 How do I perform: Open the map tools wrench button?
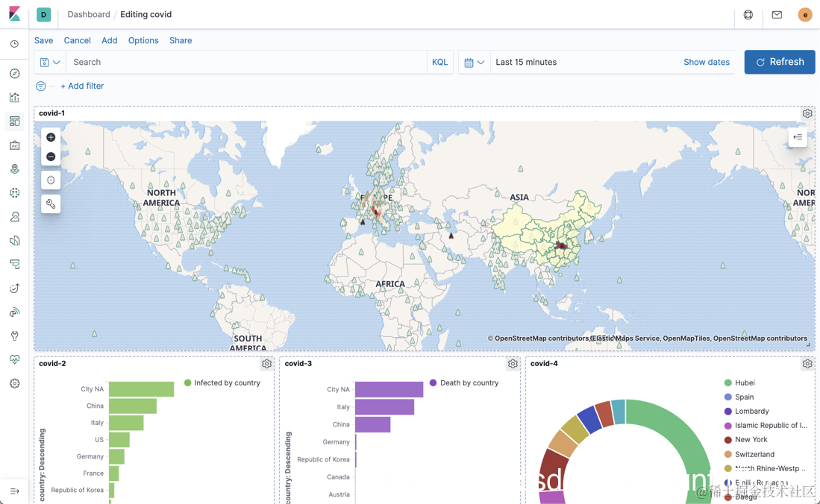tap(51, 204)
